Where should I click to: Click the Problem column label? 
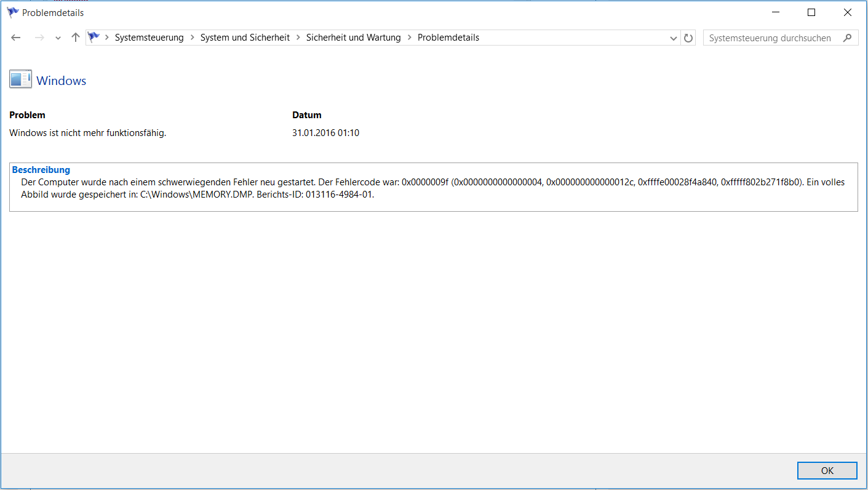click(x=27, y=115)
